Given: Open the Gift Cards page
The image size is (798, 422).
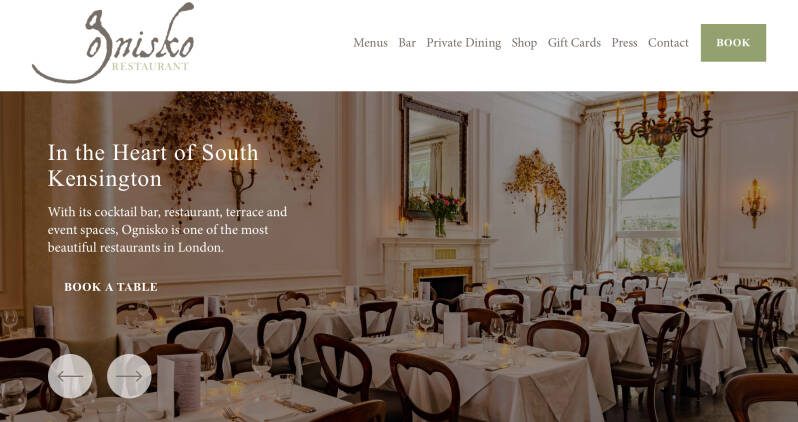Looking at the screenshot, I should [574, 43].
